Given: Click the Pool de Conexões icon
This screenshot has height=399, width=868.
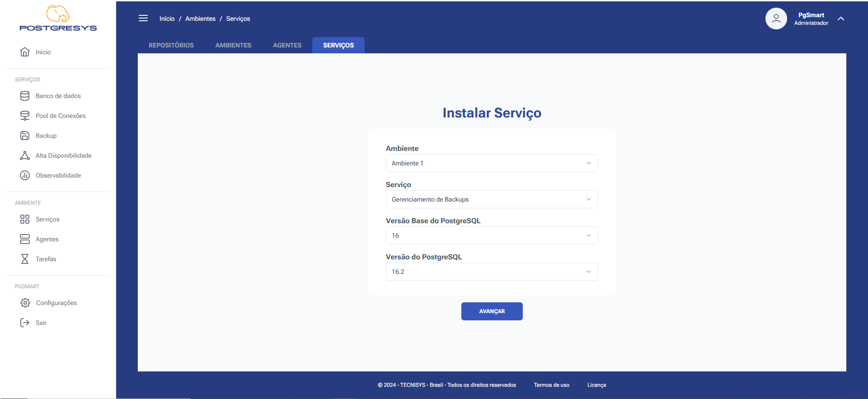Looking at the screenshot, I should [25, 116].
